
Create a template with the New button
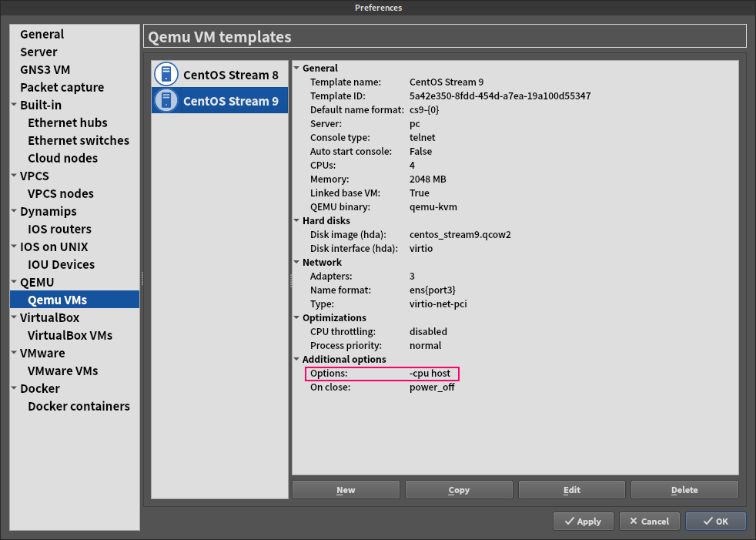point(345,488)
